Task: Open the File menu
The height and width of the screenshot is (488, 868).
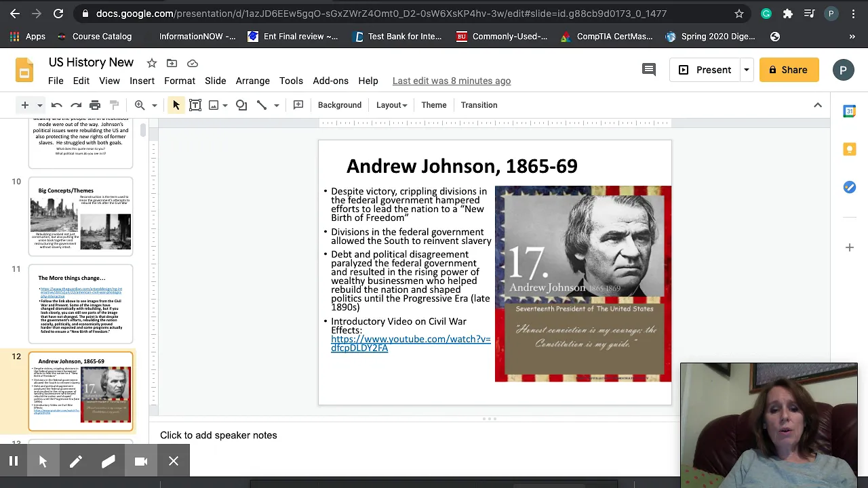Action: click(x=56, y=81)
